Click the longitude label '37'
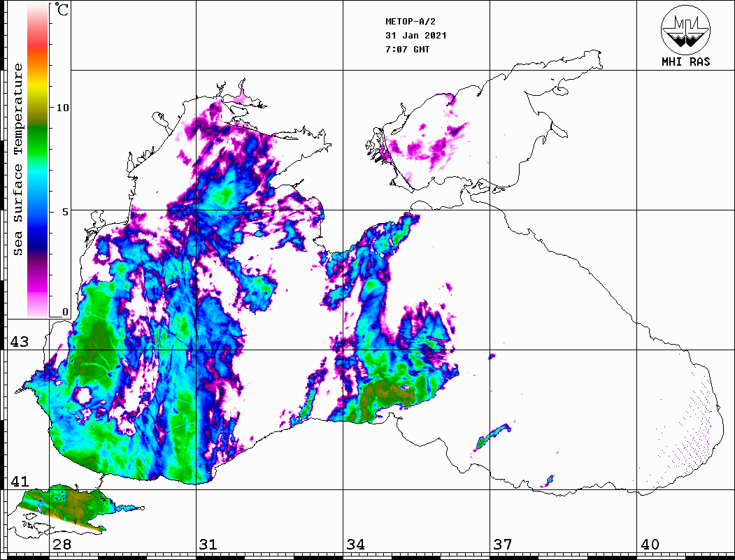The image size is (735, 560). tap(503, 545)
